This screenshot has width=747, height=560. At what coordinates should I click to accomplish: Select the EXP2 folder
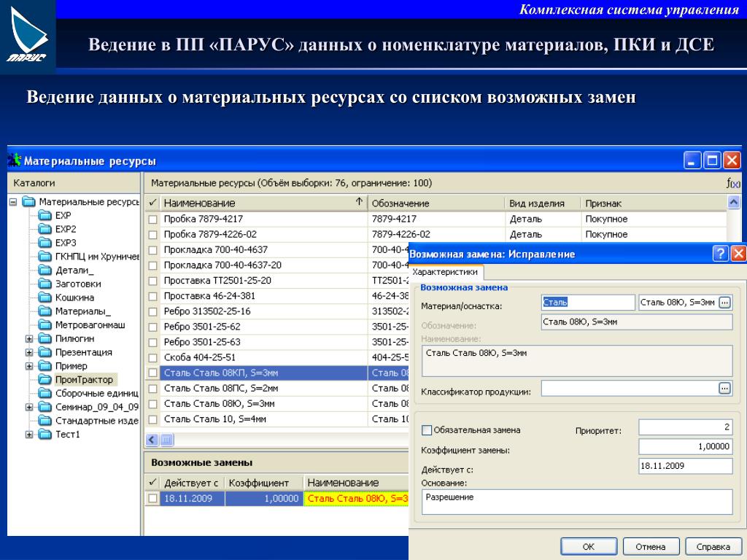click(x=65, y=229)
